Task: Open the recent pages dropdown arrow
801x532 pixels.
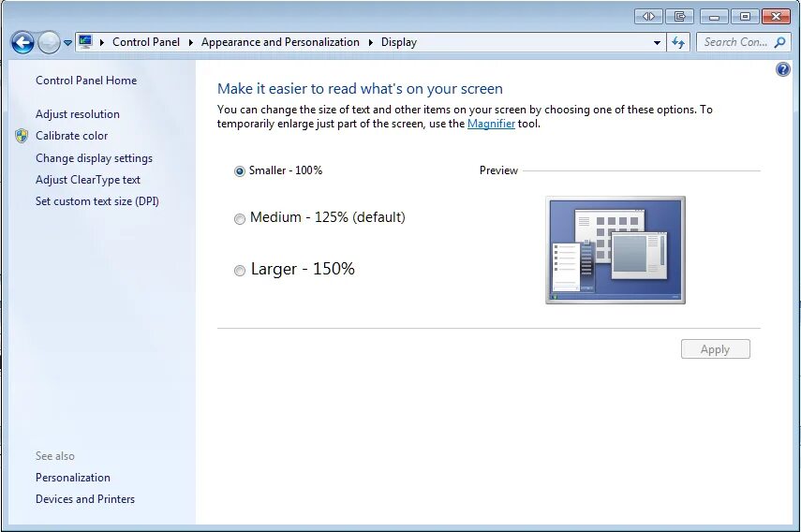Action: tap(67, 43)
